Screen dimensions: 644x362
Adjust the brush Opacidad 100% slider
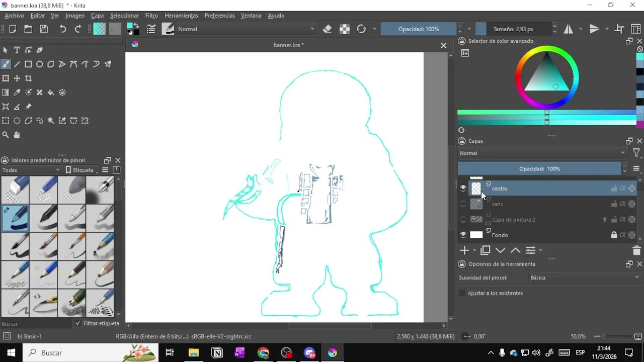tap(419, 29)
